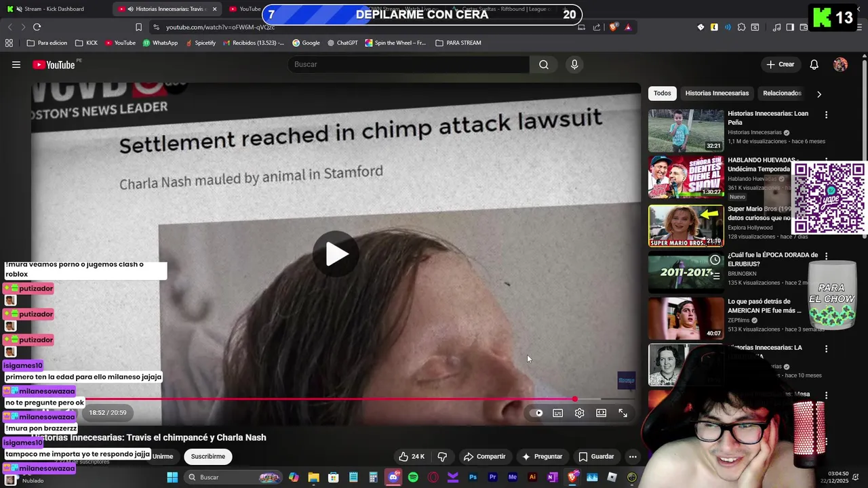Select the Historias Innecesarias filter chip

pyautogui.click(x=717, y=94)
